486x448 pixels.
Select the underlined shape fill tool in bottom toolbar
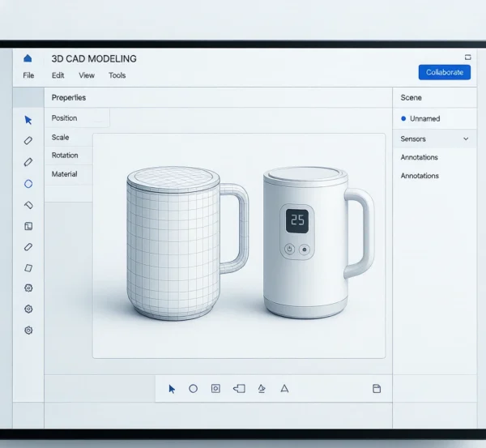262,389
